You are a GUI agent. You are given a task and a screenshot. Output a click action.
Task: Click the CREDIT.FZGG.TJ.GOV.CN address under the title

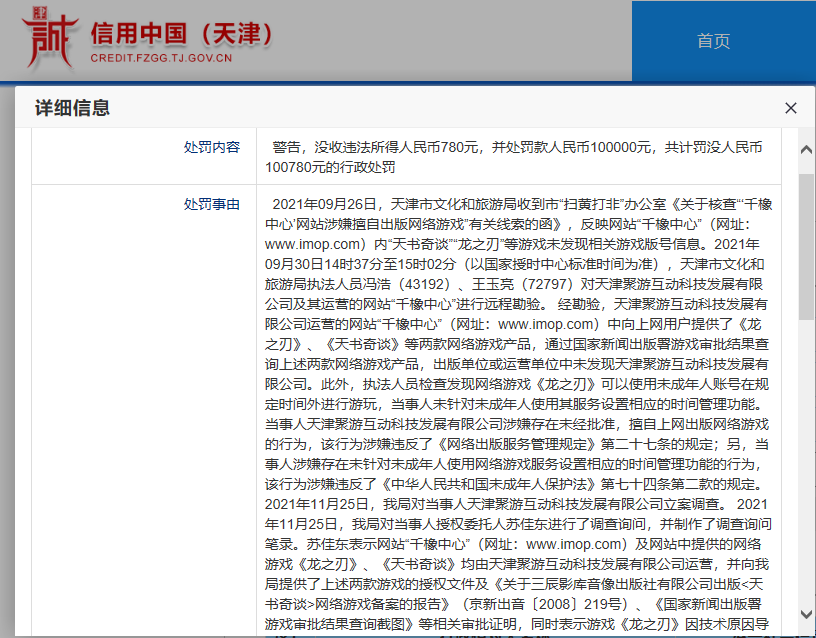[x=161, y=58]
